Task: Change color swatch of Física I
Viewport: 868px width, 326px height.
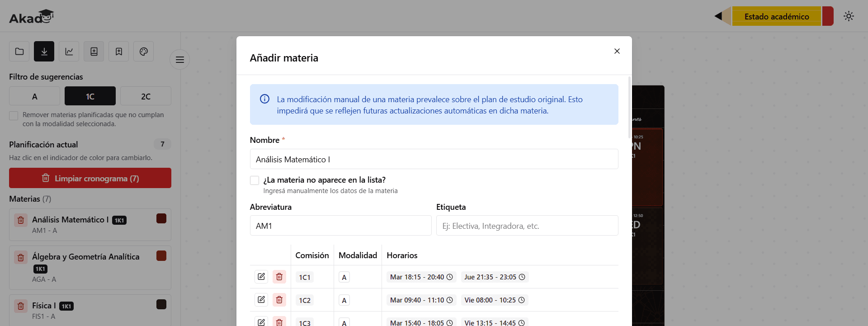Action: click(x=161, y=304)
